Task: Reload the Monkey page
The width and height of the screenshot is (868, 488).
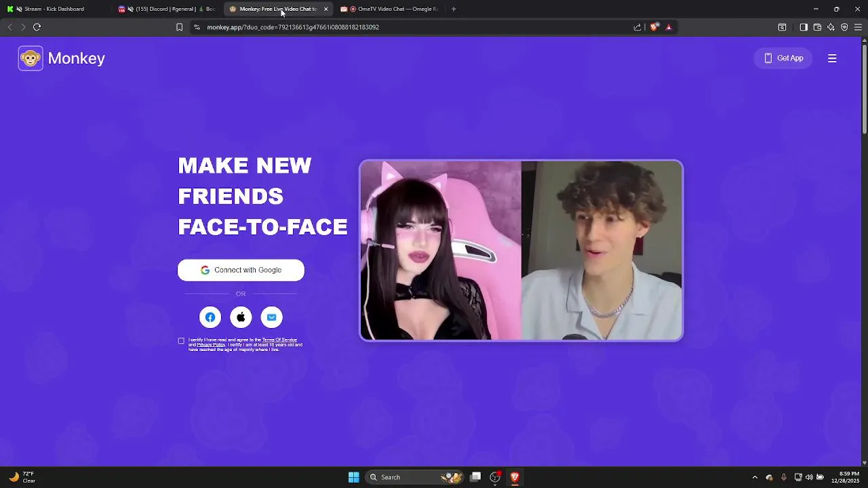Action: tap(37, 27)
